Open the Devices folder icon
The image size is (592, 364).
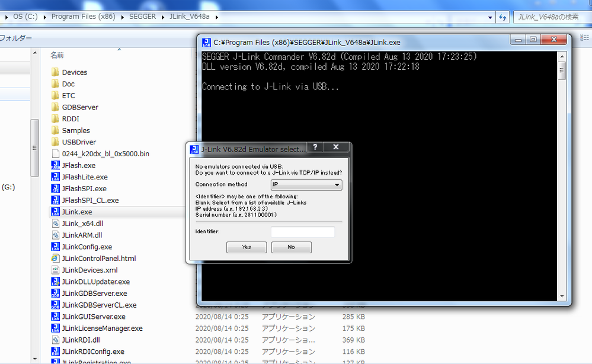(x=55, y=72)
